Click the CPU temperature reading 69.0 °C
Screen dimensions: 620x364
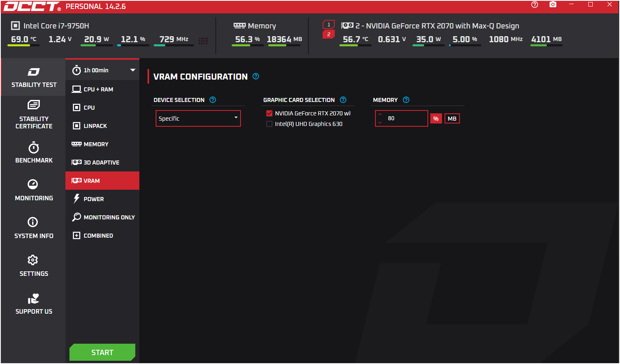24,39
